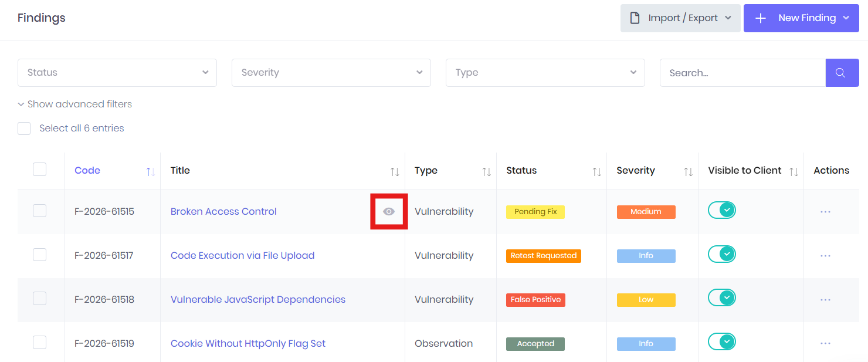Open the Import / Export menu
Viewport: 868px width, 362px height.
tap(680, 18)
